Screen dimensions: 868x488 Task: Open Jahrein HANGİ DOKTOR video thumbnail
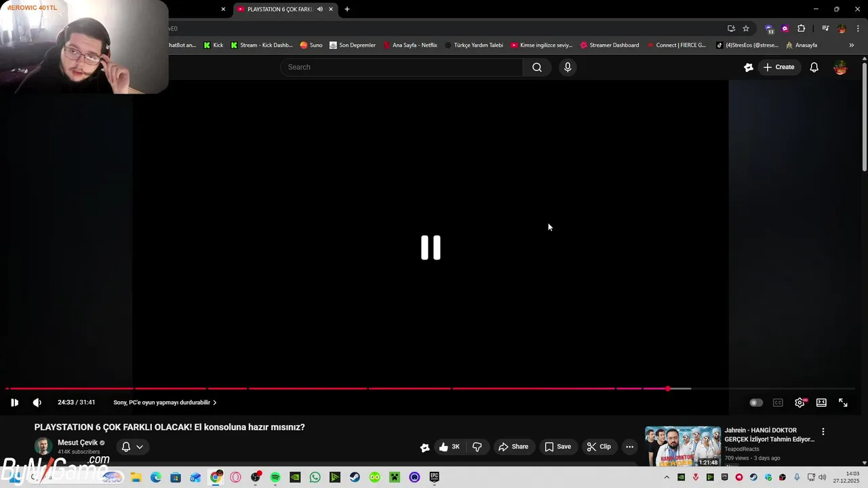[683, 446]
